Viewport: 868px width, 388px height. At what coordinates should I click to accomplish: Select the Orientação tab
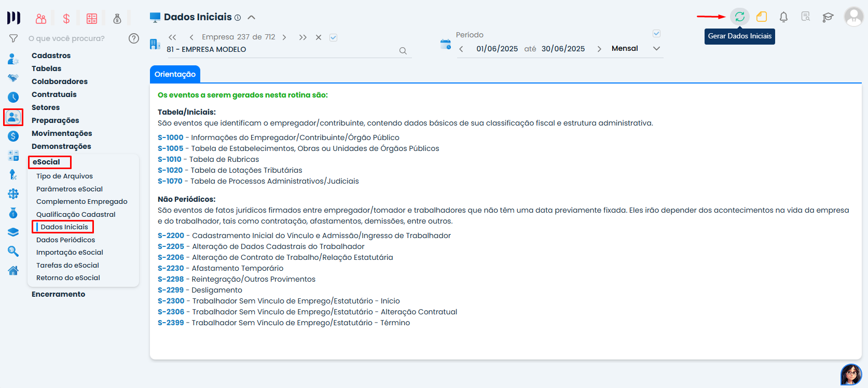point(175,74)
